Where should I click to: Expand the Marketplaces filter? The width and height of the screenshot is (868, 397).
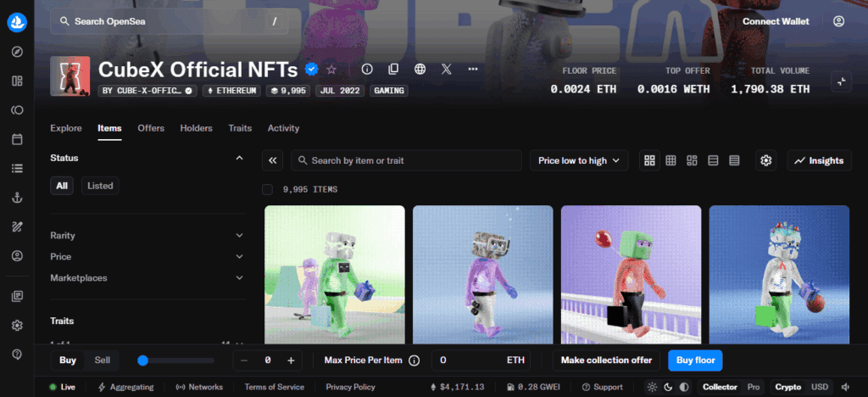(147, 278)
